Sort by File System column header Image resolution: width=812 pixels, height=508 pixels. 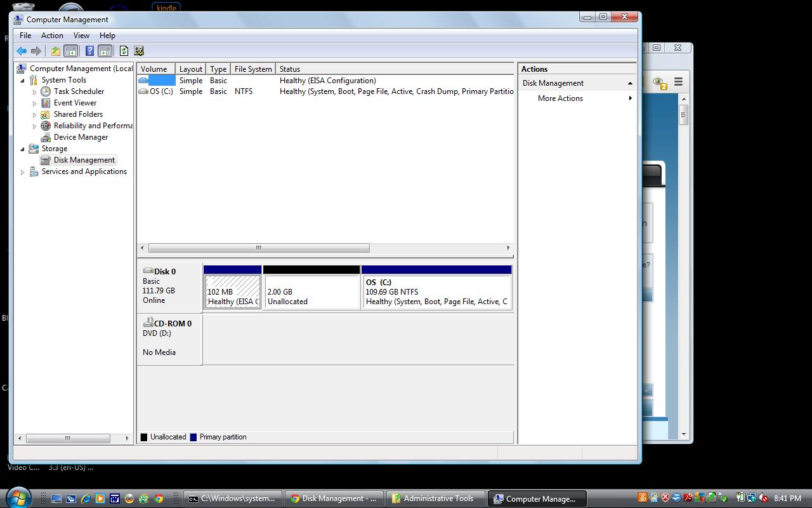[x=253, y=69]
